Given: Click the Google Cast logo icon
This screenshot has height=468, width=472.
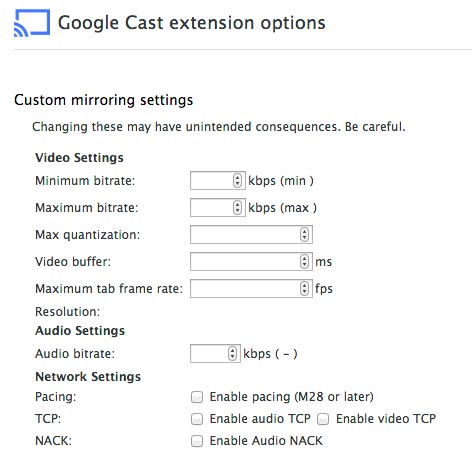Looking at the screenshot, I should (32, 23).
